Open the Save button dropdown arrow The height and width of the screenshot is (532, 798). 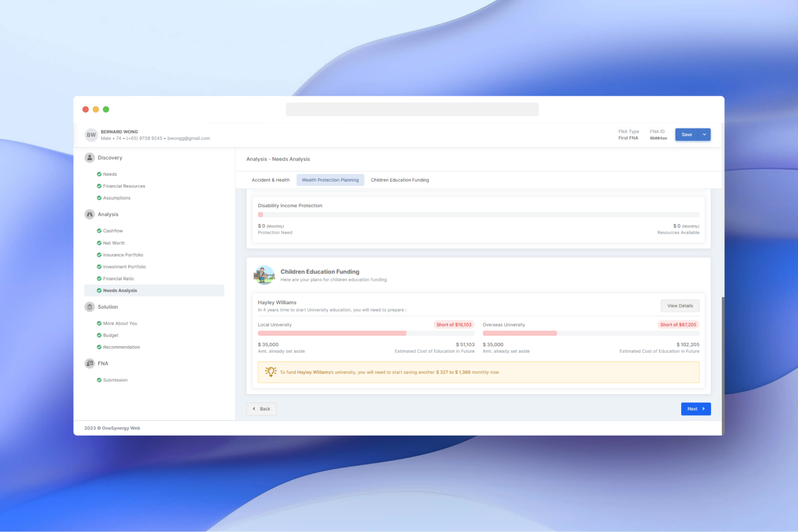tap(705, 135)
